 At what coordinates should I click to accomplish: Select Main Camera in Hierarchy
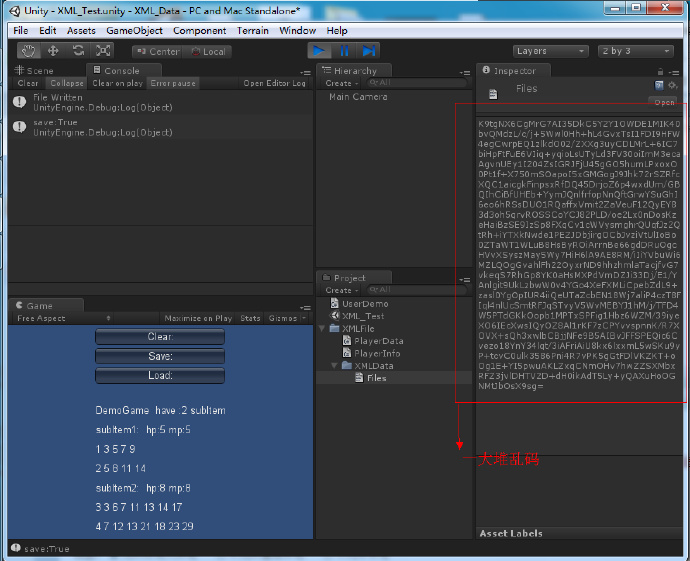pos(358,97)
